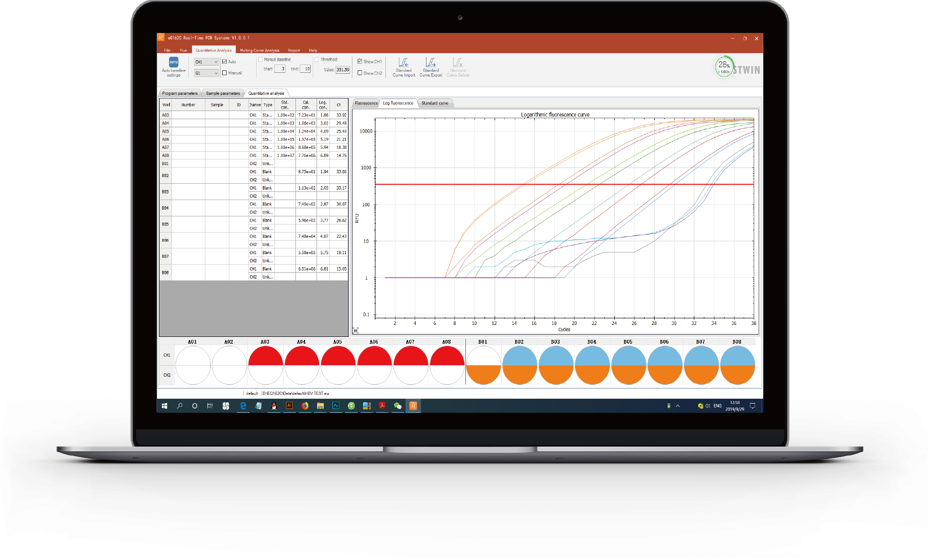928x560 pixels.
Task: Open the CH1 channel dropdown
Action: (x=206, y=62)
